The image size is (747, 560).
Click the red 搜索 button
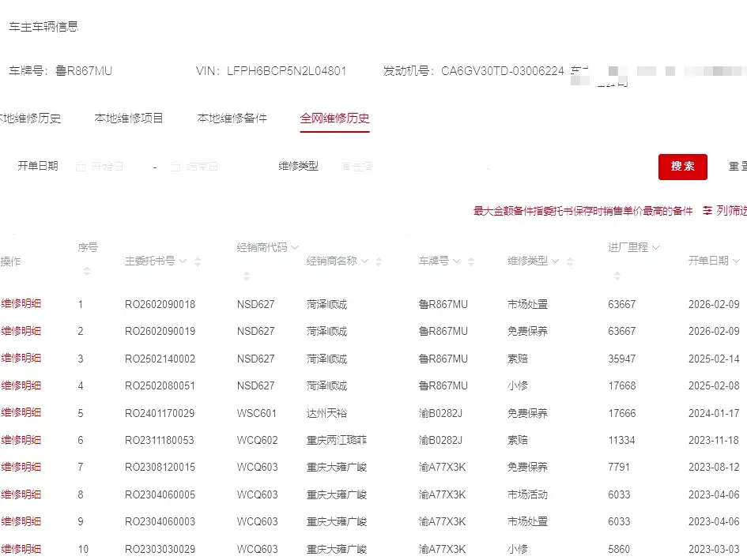coord(682,167)
